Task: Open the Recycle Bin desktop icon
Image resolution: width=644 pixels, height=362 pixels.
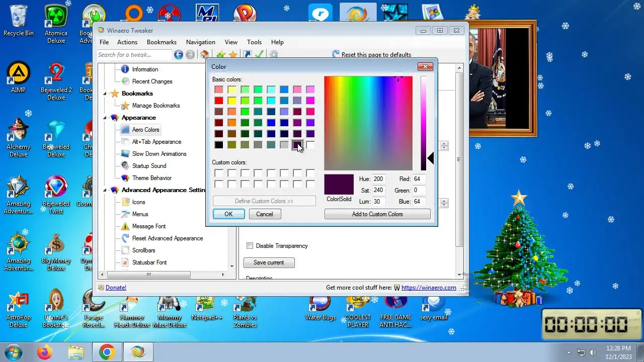Action: pyautogui.click(x=19, y=21)
